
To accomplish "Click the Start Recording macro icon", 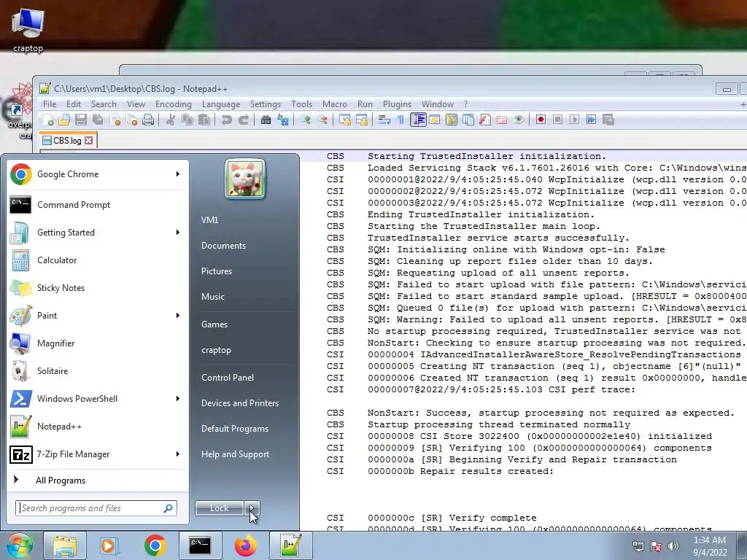I will coord(541,120).
